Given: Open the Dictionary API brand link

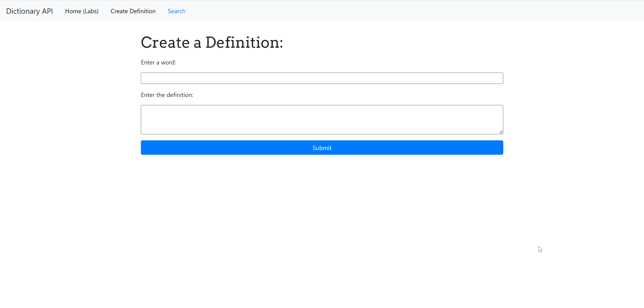Looking at the screenshot, I should (x=30, y=11).
